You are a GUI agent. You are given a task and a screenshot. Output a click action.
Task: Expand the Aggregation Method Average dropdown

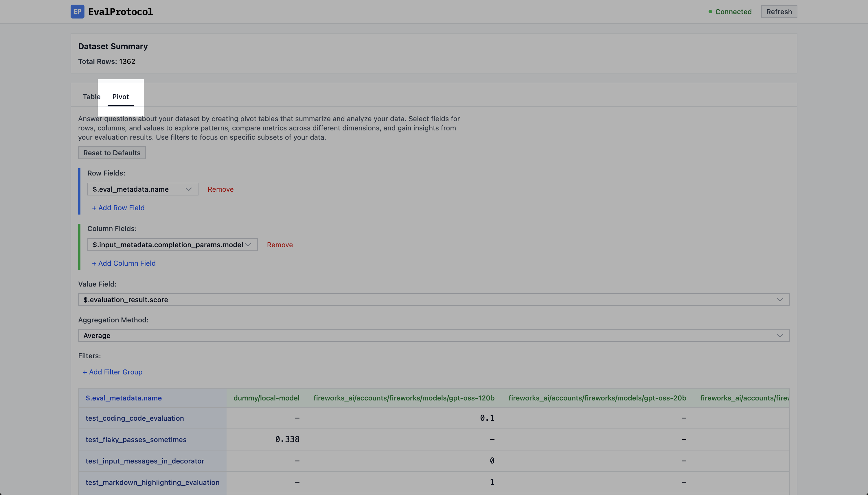pyautogui.click(x=433, y=336)
